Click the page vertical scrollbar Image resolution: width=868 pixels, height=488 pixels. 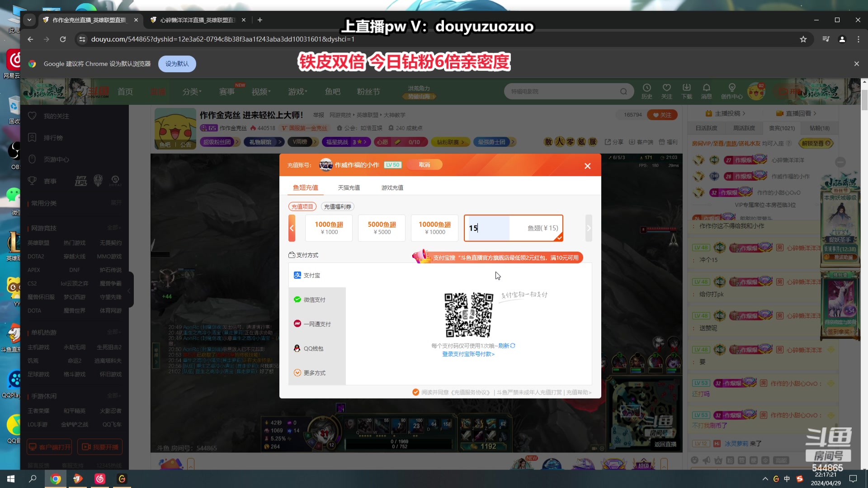(x=864, y=100)
